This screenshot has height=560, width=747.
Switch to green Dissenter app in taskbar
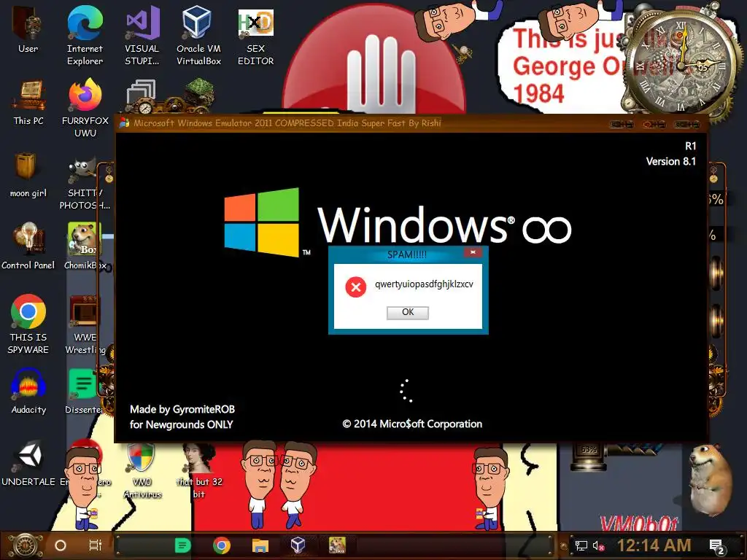pos(183,545)
